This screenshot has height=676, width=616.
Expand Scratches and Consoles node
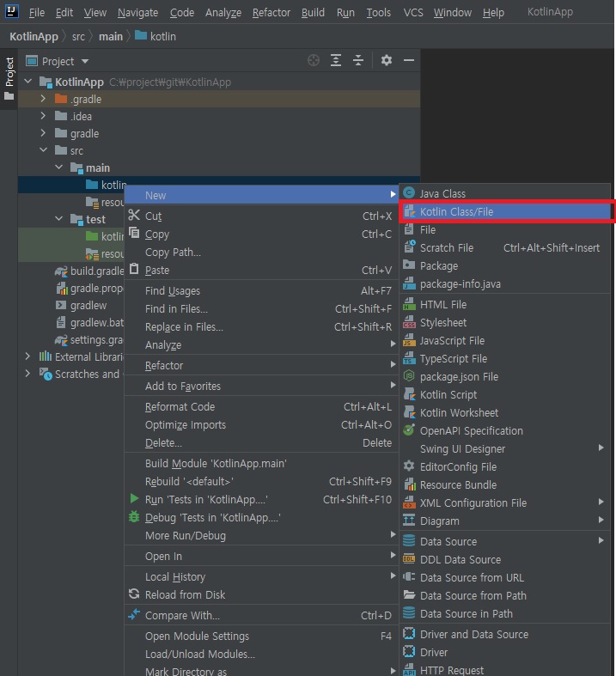point(27,374)
